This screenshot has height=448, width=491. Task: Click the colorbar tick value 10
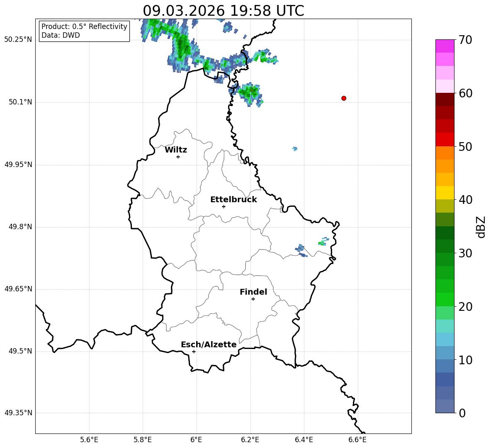[x=465, y=360]
